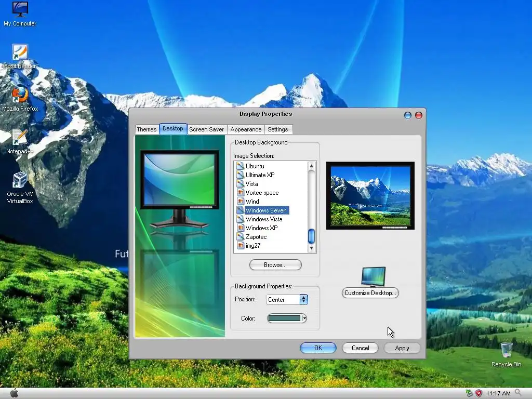The image size is (532, 399).
Task: Select the Mozilla Firefox desktop shortcut
Action: click(20, 99)
